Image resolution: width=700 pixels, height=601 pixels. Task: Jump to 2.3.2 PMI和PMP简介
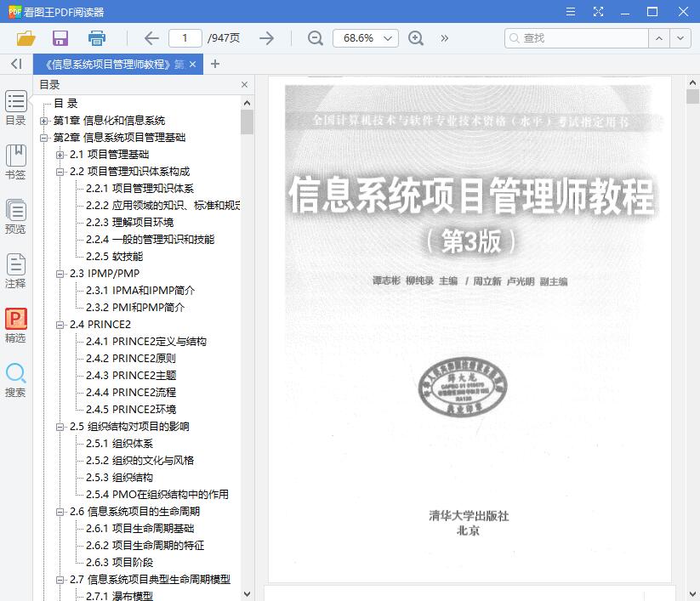135,308
